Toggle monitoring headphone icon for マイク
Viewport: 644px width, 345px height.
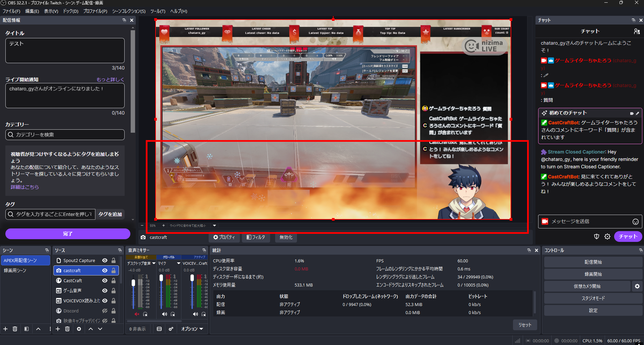pyautogui.click(x=173, y=314)
